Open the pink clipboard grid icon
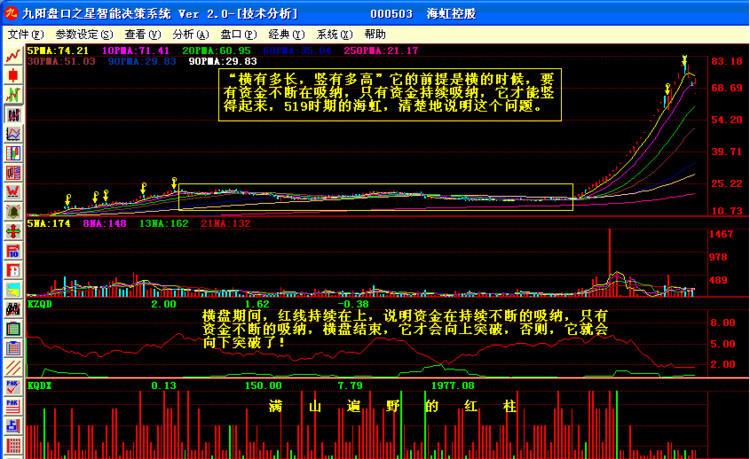 [13, 349]
